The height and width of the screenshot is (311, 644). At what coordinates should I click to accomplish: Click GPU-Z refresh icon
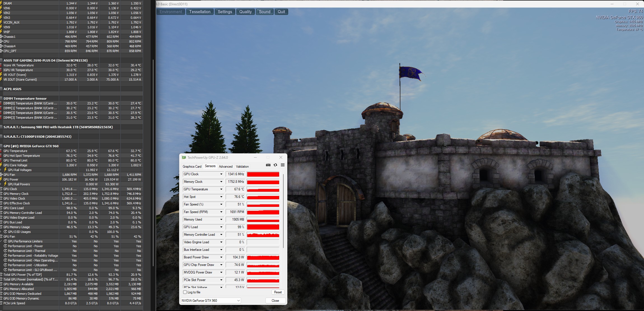pyautogui.click(x=275, y=165)
